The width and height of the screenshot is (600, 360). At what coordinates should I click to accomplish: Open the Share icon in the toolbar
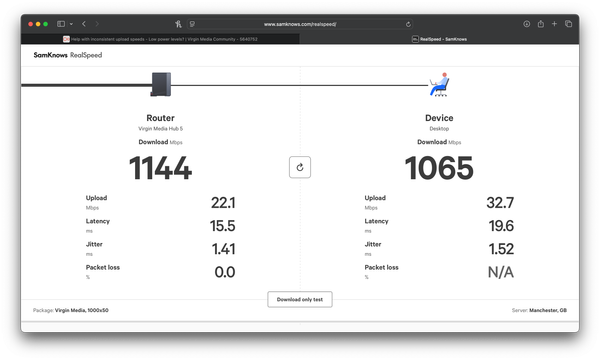(x=541, y=24)
